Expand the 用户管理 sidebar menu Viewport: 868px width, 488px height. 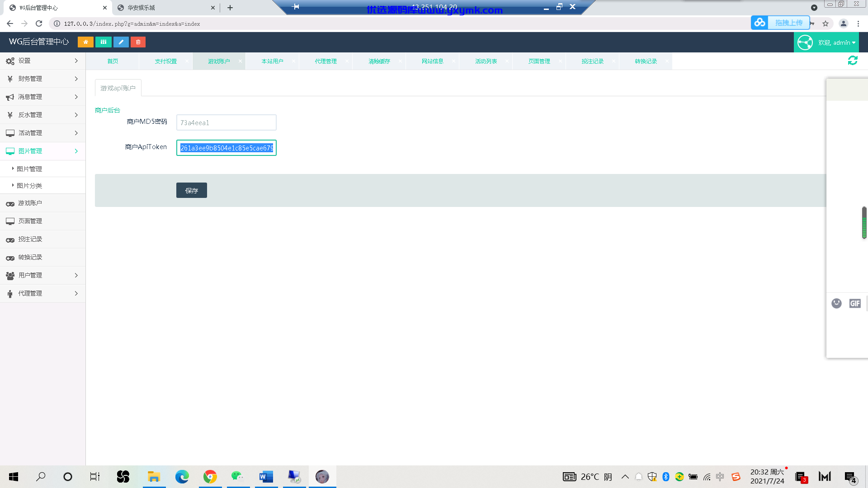(x=43, y=275)
